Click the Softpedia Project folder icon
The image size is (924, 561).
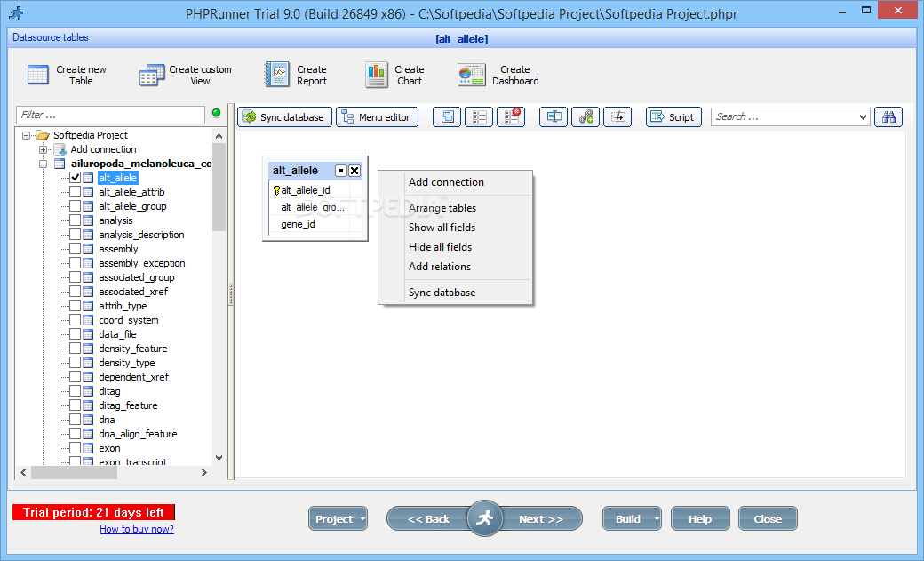point(42,135)
